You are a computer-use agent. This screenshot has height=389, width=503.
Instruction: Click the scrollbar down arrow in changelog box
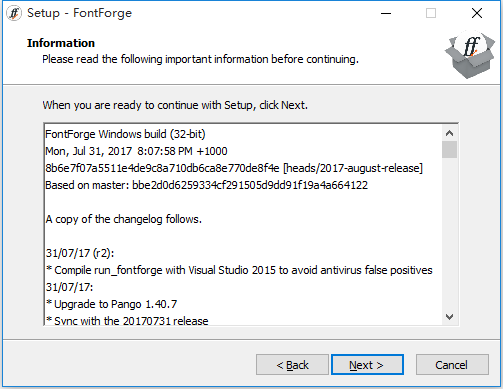[x=449, y=317]
